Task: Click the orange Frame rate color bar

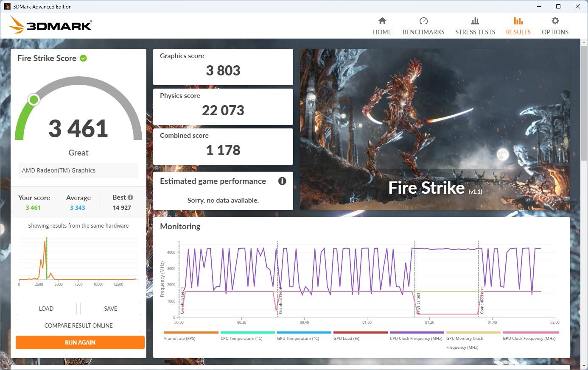Action: pyautogui.click(x=191, y=333)
